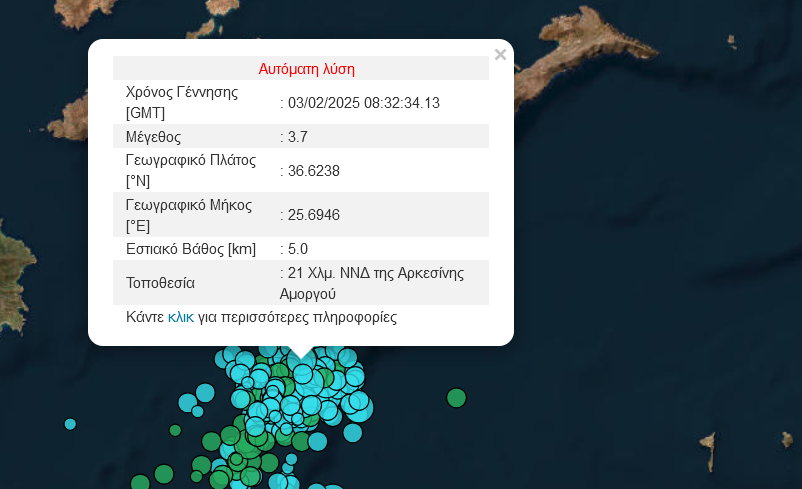Select the focal depth value 5.0

tap(298, 249)
